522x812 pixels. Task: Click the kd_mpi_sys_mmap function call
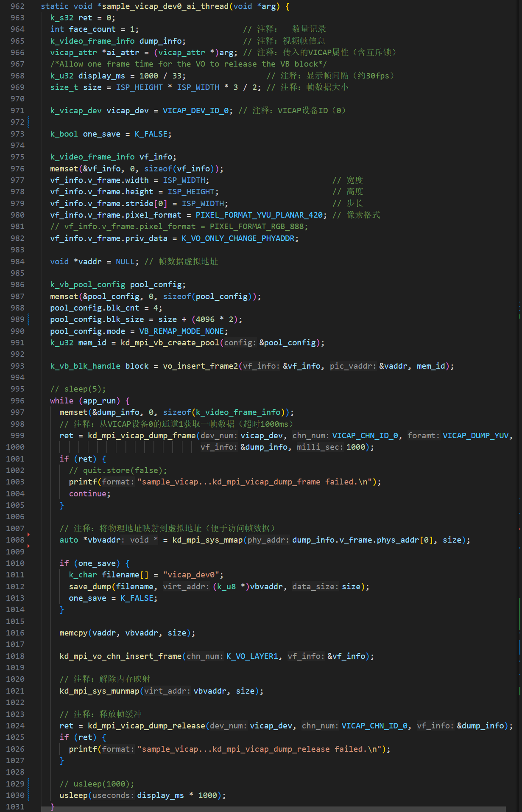207,540
